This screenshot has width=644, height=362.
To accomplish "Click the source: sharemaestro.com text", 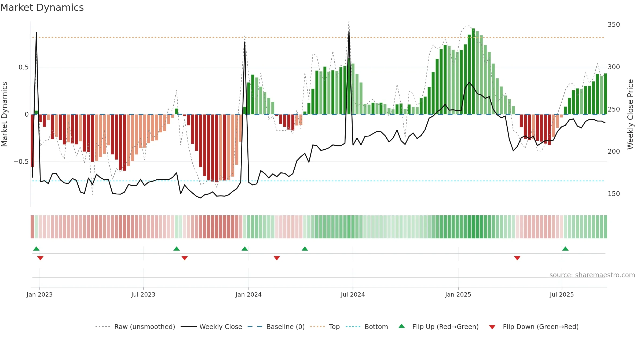I will click(x=592, y=275).
